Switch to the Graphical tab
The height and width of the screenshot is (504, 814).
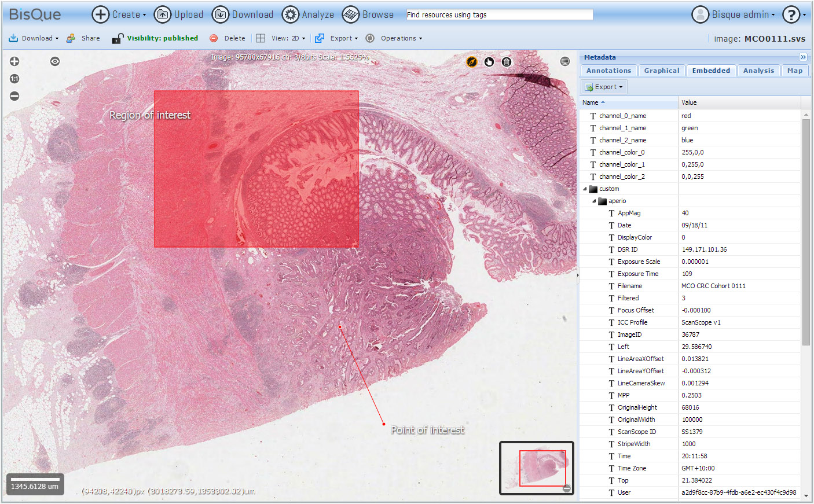click(661, 71)
